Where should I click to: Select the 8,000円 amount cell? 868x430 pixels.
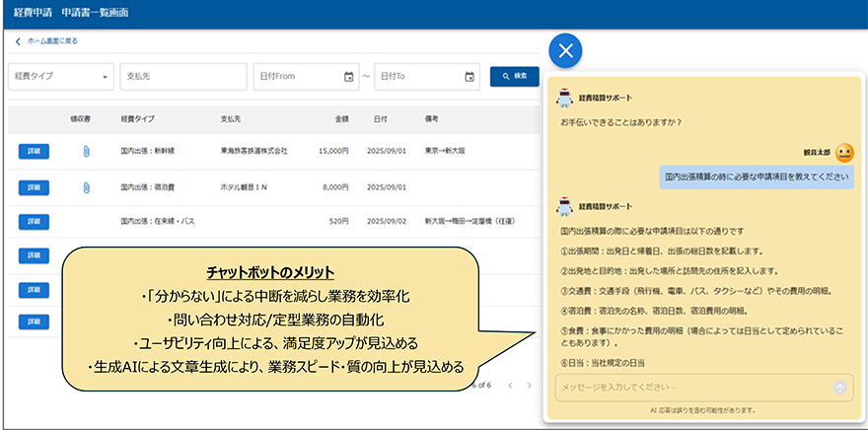pos(335,187)
